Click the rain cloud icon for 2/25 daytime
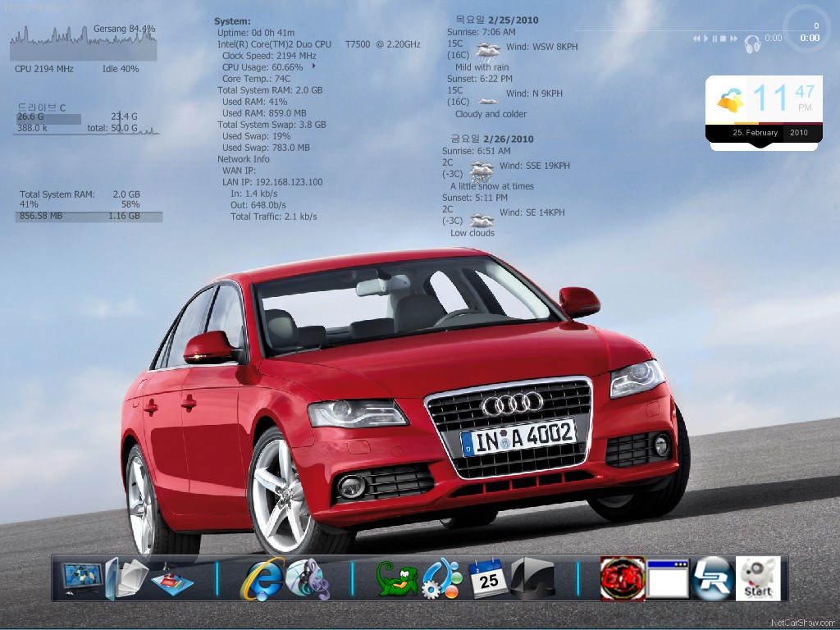840x630 pixels. (x=487, y=52)
